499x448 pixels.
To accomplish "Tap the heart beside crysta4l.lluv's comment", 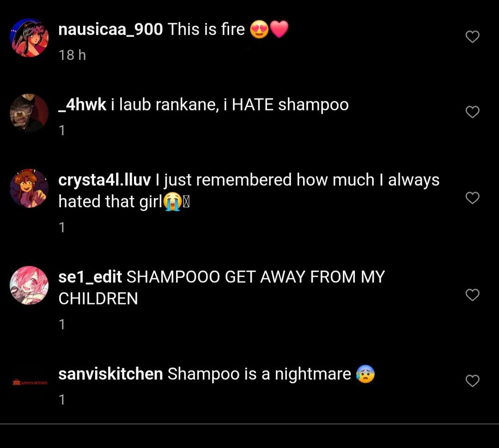I will pyautogui.click(x=472, y=198).
